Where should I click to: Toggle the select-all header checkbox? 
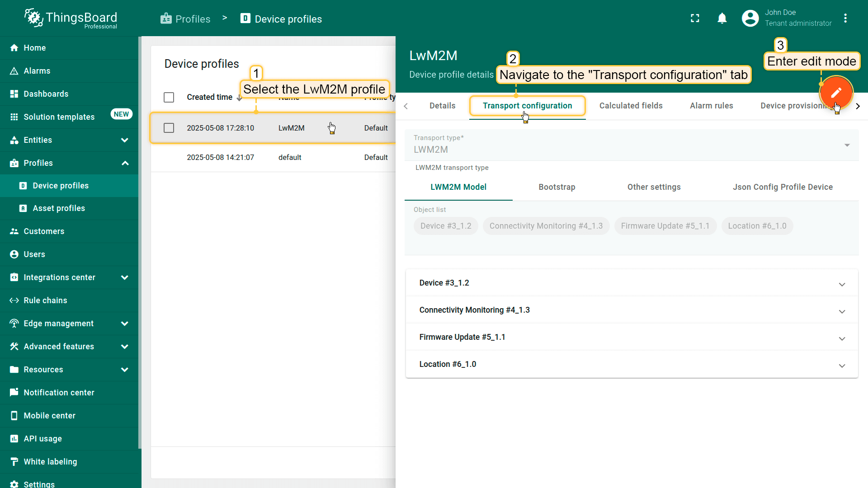[169, 97]
